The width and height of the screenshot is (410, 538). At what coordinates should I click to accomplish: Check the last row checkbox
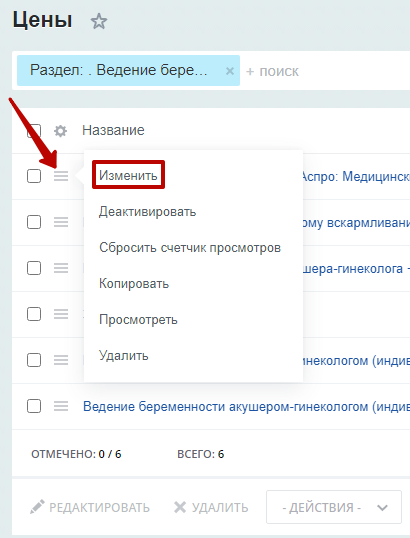[x=34, y=406]
